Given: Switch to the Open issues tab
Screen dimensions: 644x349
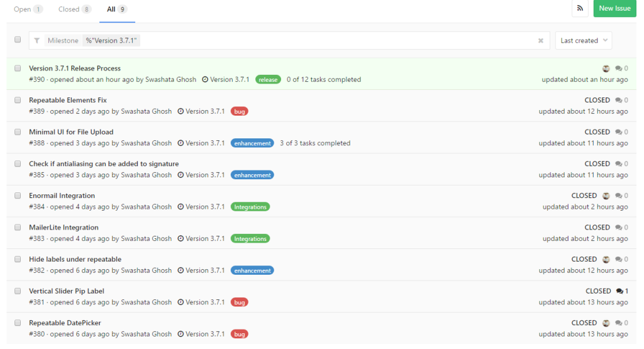Looking at the screenshot, I should [x=28, y=9].
